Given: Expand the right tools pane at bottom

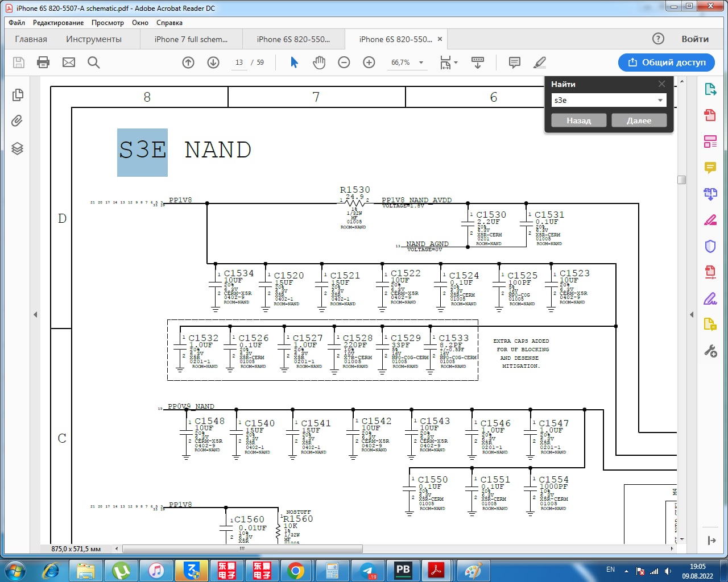Looking at the screenshot, I should click(x=711, y=541).
